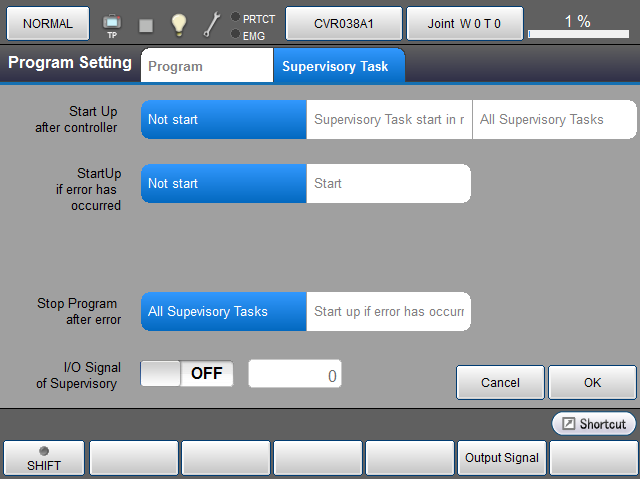Click the OK button

click(x=593, y=382)
